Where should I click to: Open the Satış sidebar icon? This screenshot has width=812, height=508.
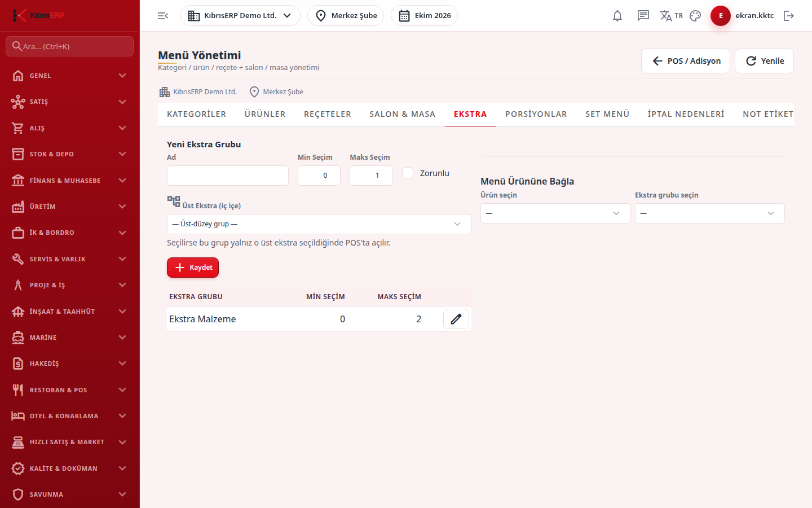pos(18,102)
